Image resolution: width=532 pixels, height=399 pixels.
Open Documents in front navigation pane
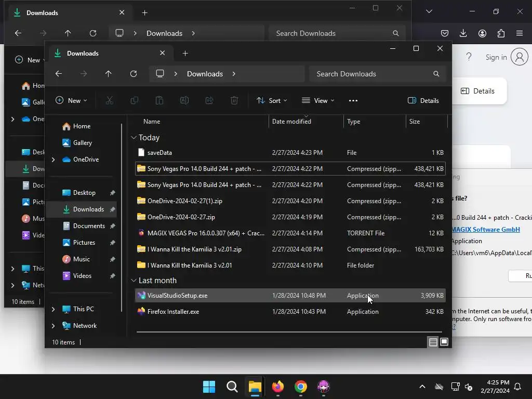89,226
